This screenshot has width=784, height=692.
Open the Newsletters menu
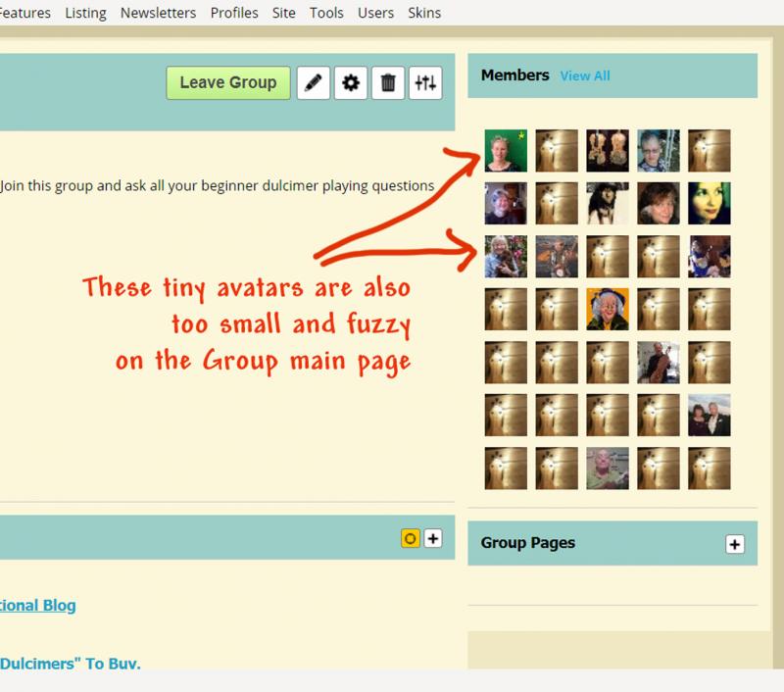(x=158, y=13)
